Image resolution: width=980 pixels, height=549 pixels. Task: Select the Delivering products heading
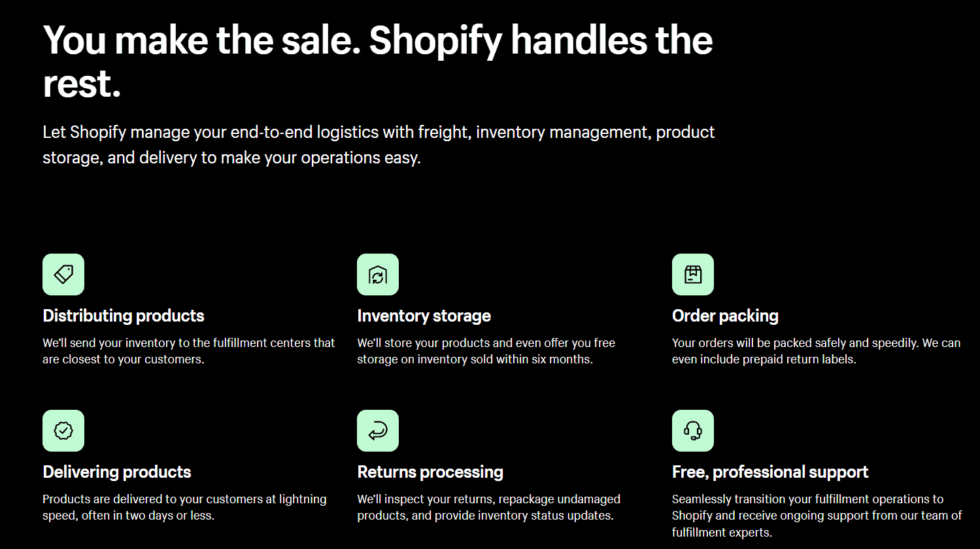click(117, 472)
